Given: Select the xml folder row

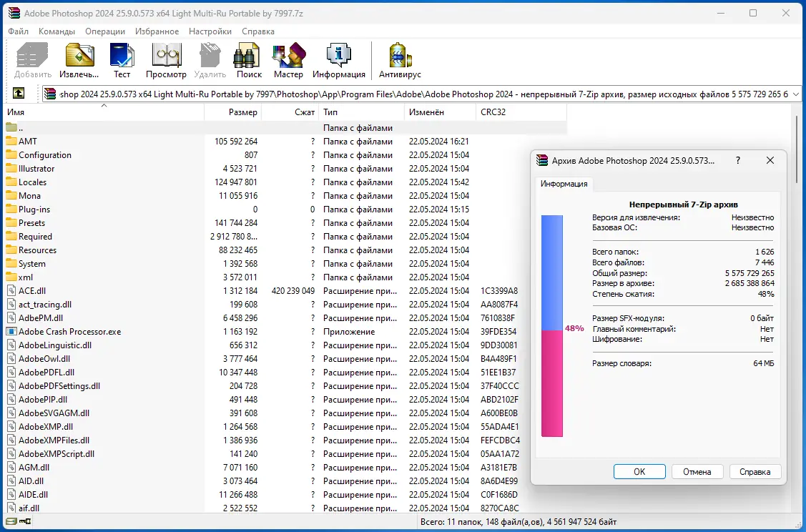Looking at the screenshot, I should click(x=286, y=277).
